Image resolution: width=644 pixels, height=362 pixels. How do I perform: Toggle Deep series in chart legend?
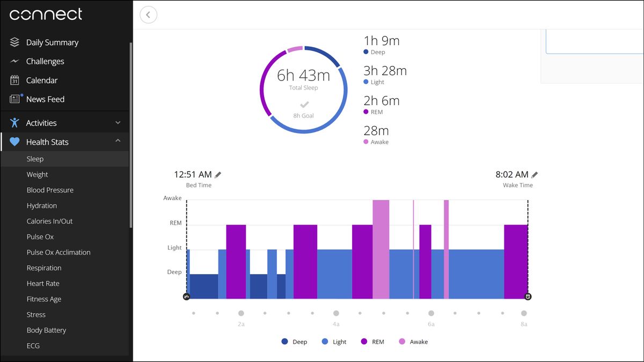(x=294, y=342)
